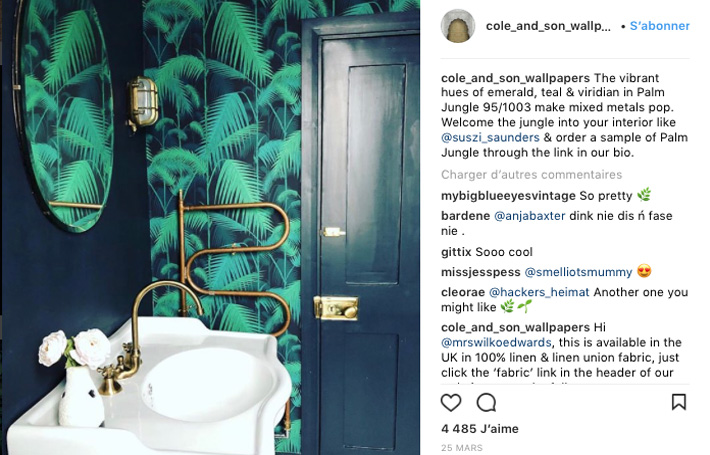Open the 25 MARS post date link
The image size is (710, 455).
tap(462, 448)
